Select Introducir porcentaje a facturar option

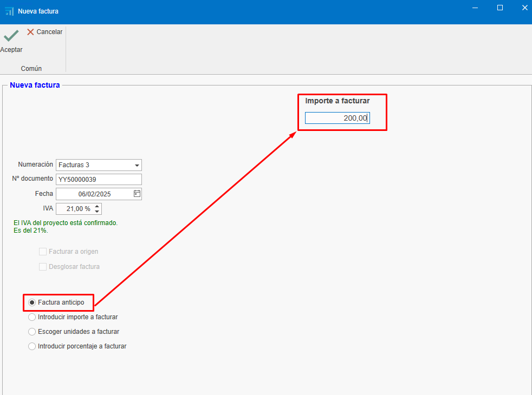click(x=32, y=346)
